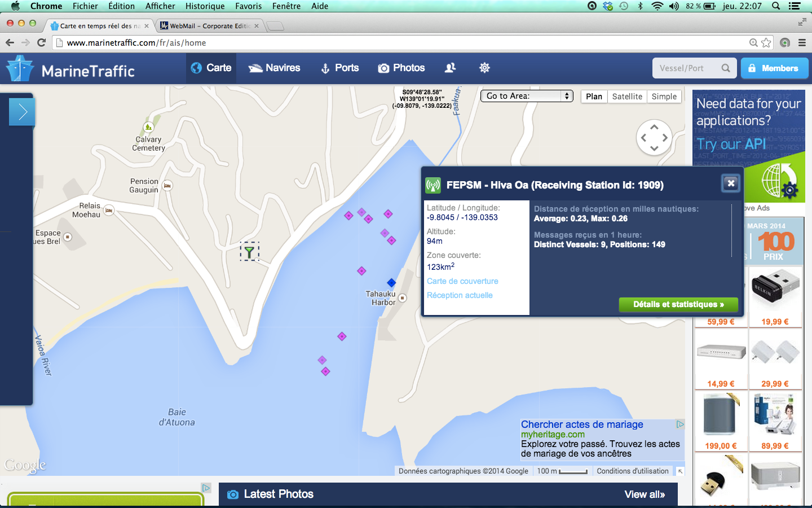Switch map to Satellite view
Screen dimensions: 812x508
pos(627,97)
